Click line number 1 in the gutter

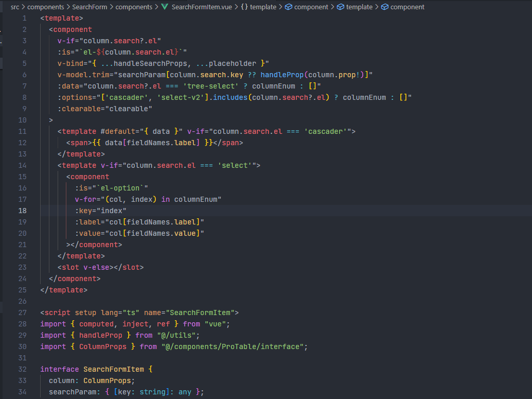[24, 18]
